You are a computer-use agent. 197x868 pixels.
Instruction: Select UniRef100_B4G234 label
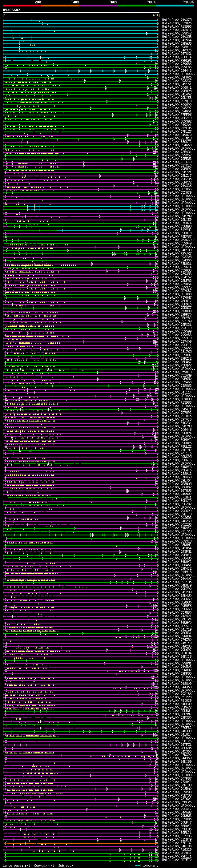point(177,422)
